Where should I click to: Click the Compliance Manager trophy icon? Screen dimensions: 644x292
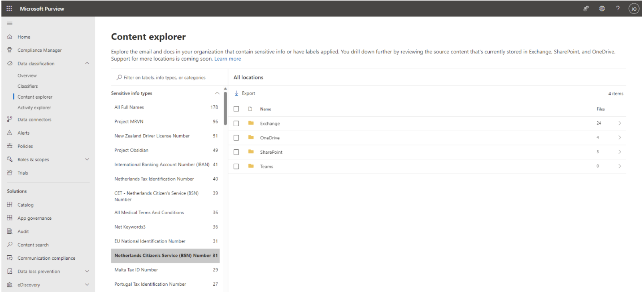point(10,50)
